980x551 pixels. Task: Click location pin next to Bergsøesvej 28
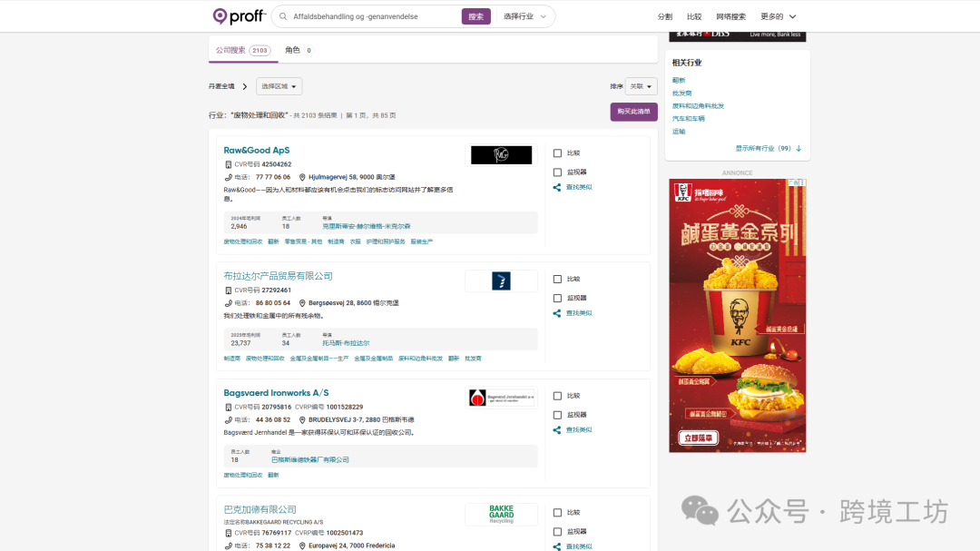coord(303,303)
